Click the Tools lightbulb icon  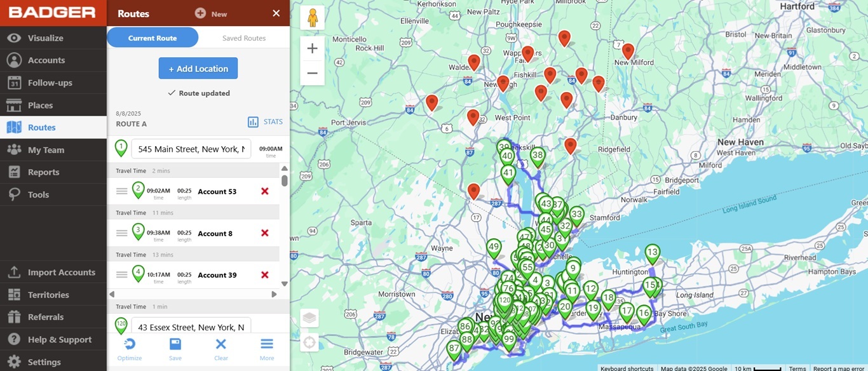pyautogui.click(x=14, y=194)
